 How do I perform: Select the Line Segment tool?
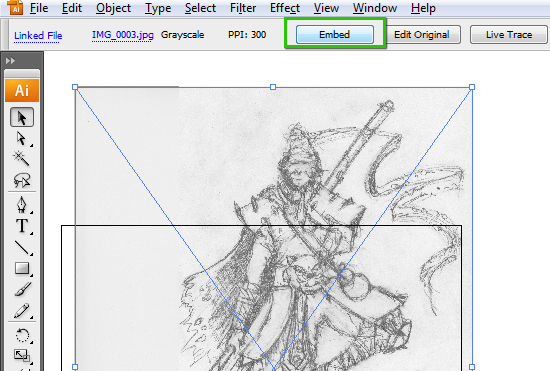click(x=22, y=247)
